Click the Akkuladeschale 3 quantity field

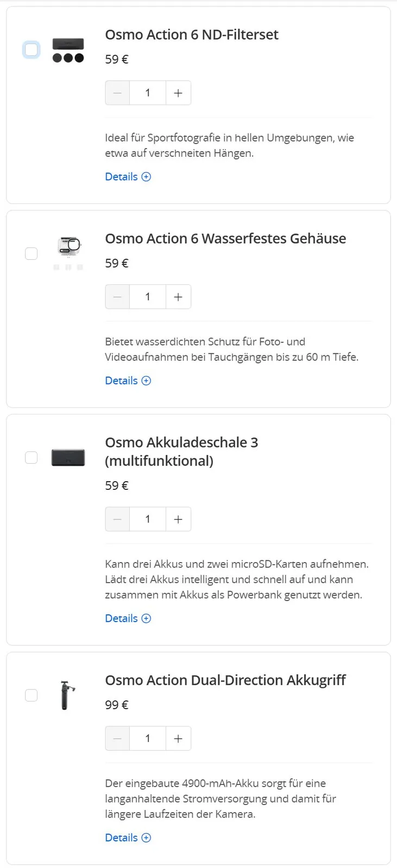coord(148,519)
